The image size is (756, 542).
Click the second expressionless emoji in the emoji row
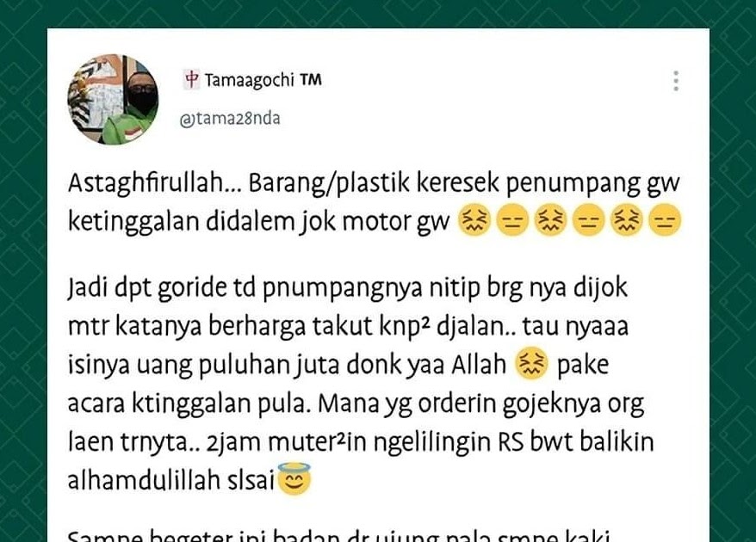(588, 220)
